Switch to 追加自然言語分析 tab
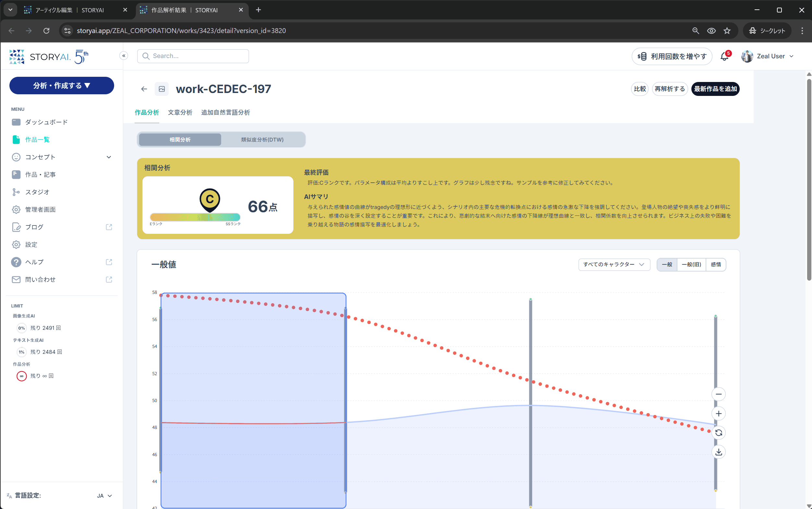The width and height of the screenshot is (812, 509). (x=225, y=112)
